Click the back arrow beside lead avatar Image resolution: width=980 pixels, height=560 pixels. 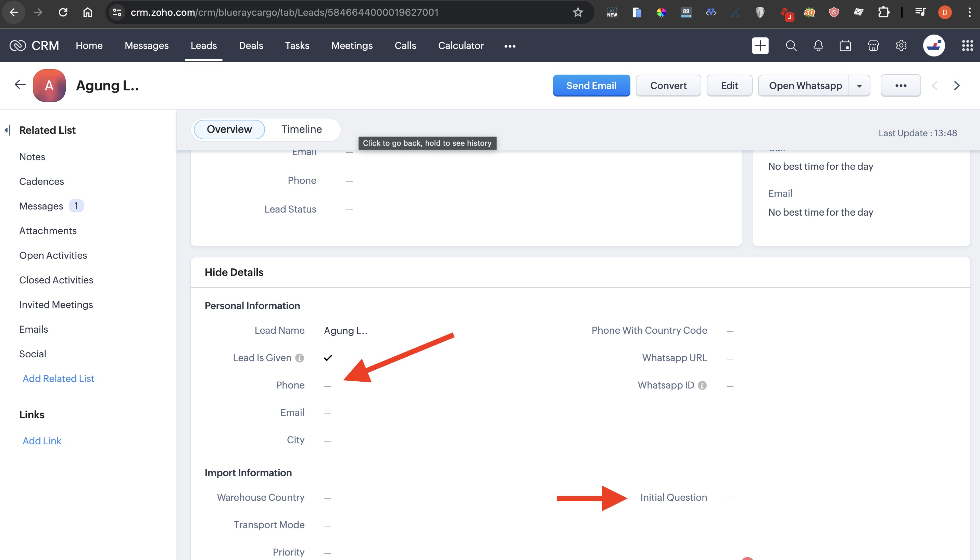(20, 85)
